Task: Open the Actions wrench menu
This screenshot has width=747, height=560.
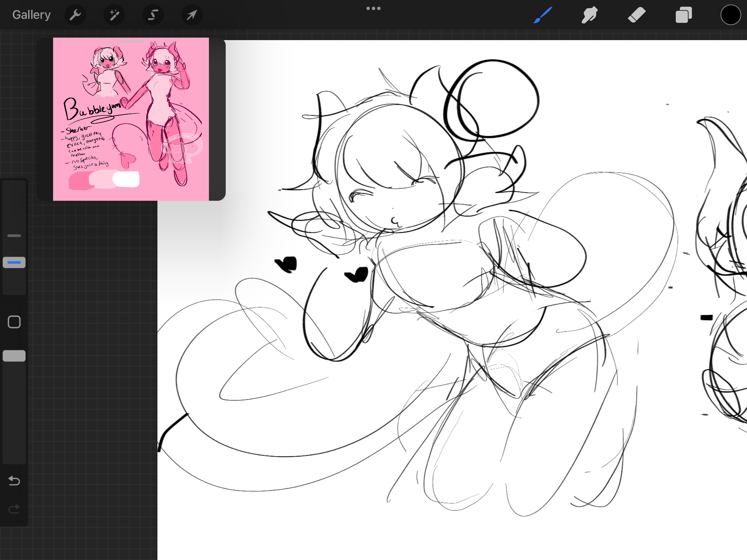Action: [75, 15]
